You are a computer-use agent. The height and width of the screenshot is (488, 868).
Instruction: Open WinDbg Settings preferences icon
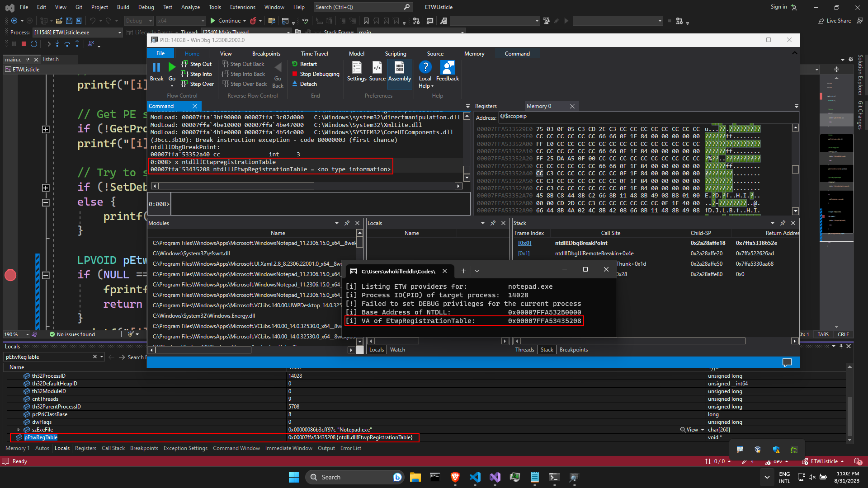(x=356, y=68)
